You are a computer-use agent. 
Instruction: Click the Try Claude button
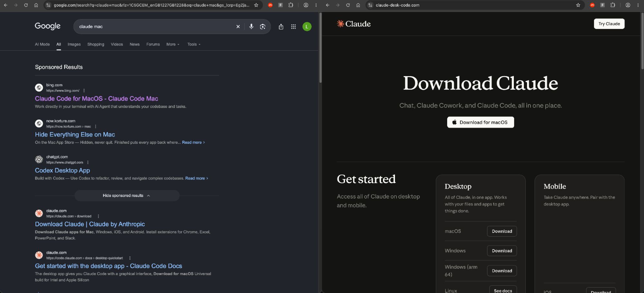(x=609, y=24)
